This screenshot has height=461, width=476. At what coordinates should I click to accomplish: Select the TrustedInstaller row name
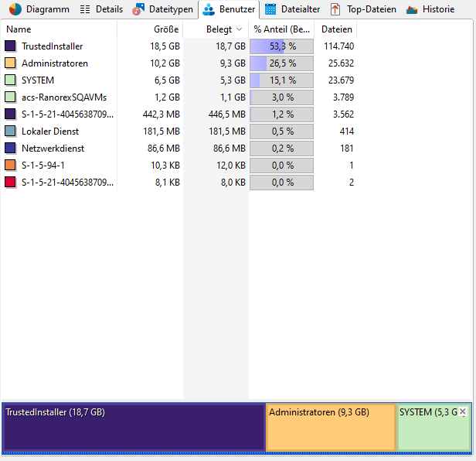(x=53, y=46)
